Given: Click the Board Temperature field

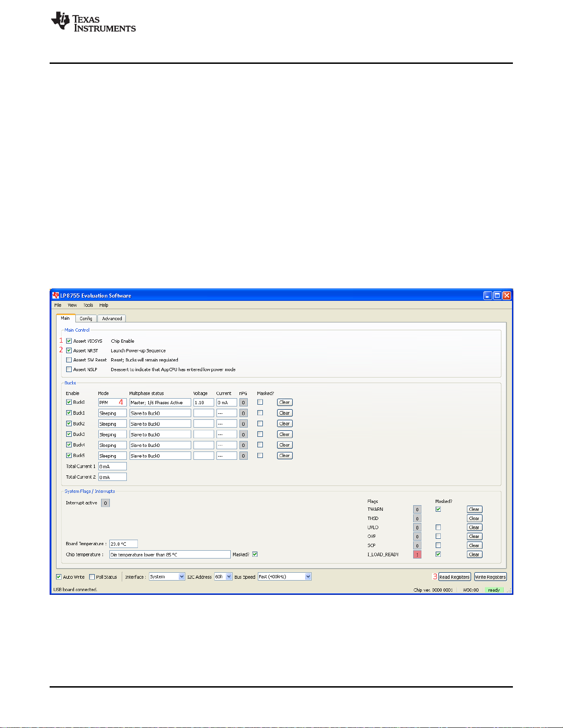Looking at the screenshot, I should pyautogui.click(x=123, y=544).
